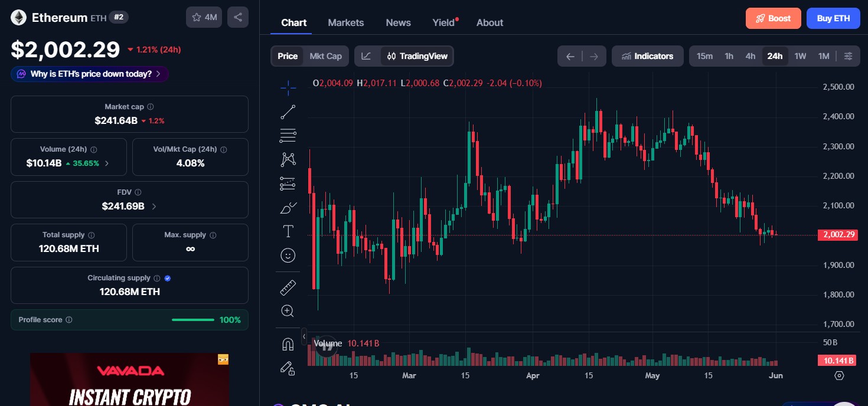Activate the zoom in tool
Screen dimensions: 868x406
click(288, 311)
